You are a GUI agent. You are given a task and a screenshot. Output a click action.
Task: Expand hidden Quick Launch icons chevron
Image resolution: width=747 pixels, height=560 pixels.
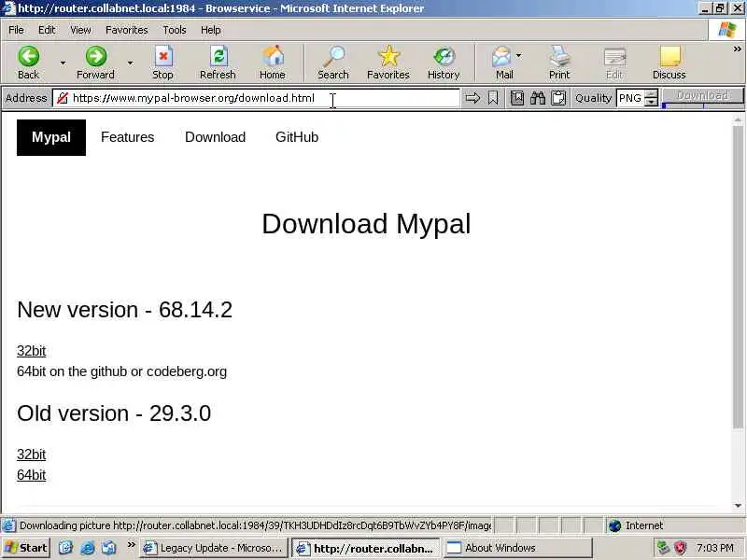(x=131, y=544)
